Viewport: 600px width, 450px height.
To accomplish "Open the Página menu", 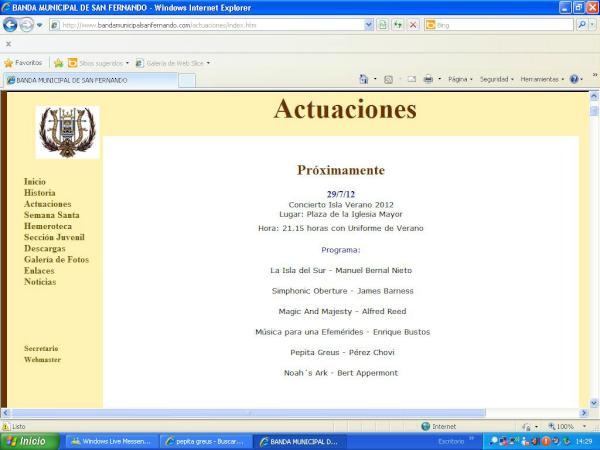I will [x=460, y=79].
